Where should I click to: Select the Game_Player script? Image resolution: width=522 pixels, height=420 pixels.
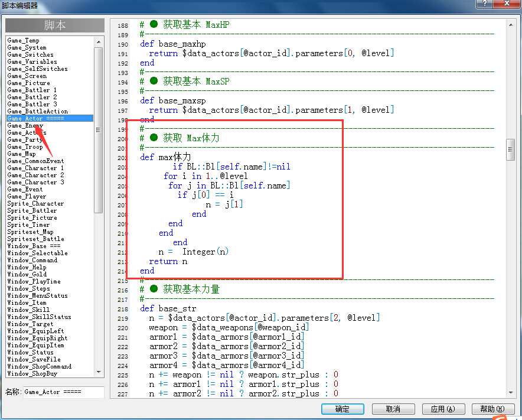(x=27, y=197)
